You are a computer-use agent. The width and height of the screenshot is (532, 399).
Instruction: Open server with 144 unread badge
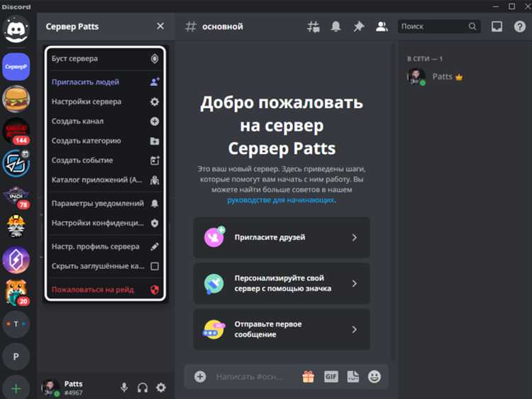16,131
